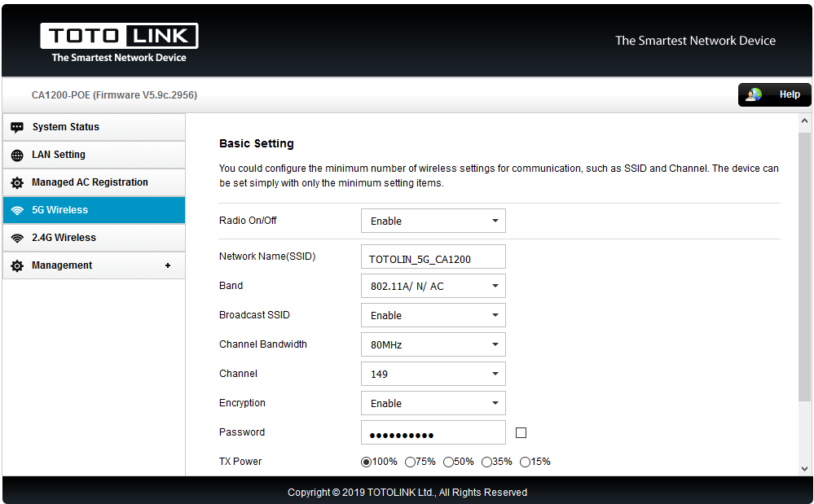The height and width of the screenshot is (504, 814).
Task: Click the TOTOLINK logo
Action: 120,42
